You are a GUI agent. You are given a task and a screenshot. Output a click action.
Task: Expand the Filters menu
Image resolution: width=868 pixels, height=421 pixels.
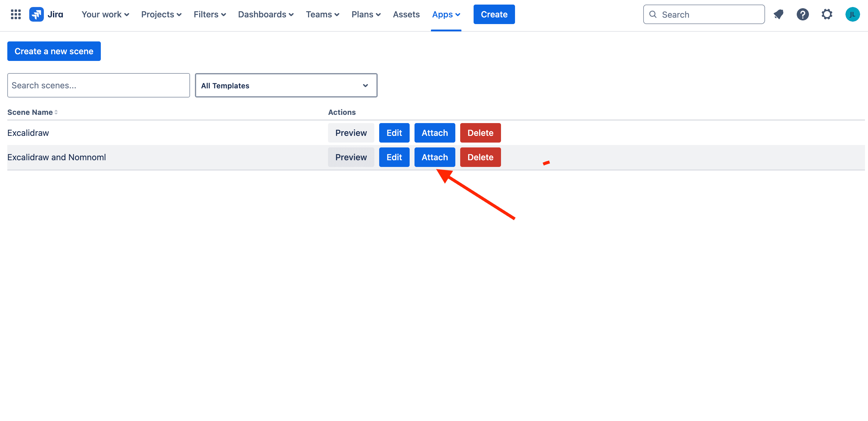click(210, 15)
